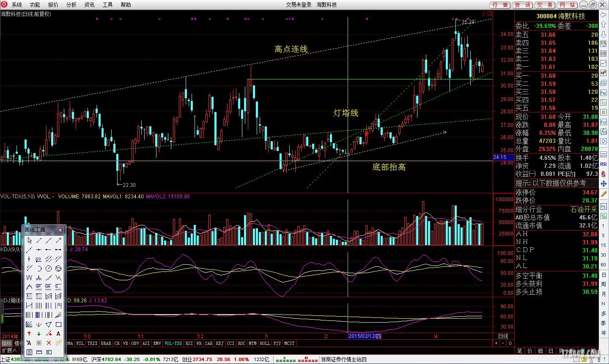
Task: Open the 帮助 menu
Action: [126, 5]
